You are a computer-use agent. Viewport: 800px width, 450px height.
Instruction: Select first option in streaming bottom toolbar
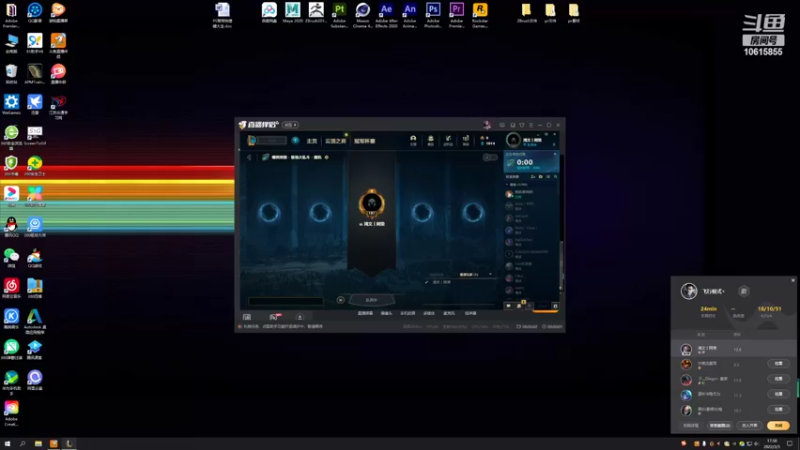click(x=365, y=313)
